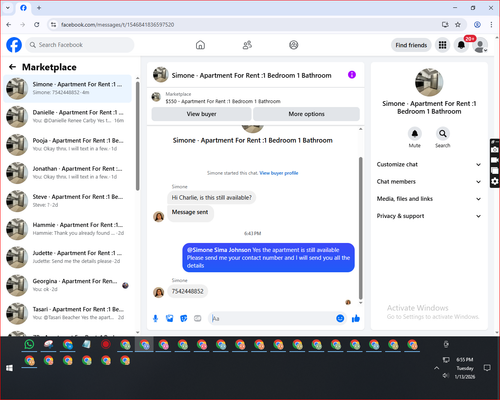Click the More options button
The image size is (500, 400).
(x=306, y=114)
